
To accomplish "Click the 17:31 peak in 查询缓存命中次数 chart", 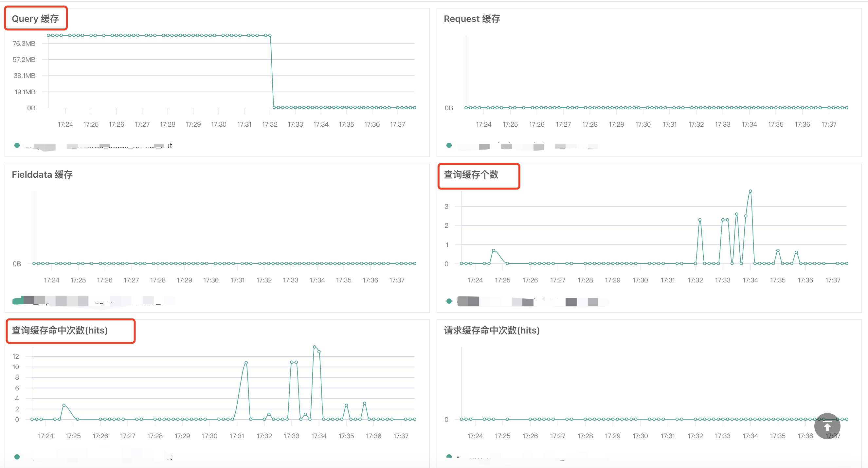I will [246, 363].
